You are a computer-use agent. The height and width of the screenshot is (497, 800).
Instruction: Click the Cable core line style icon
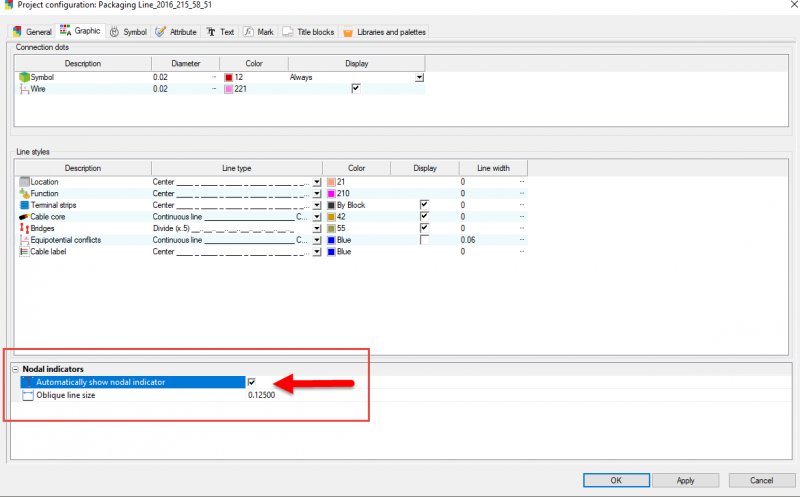tap(24, 216)
